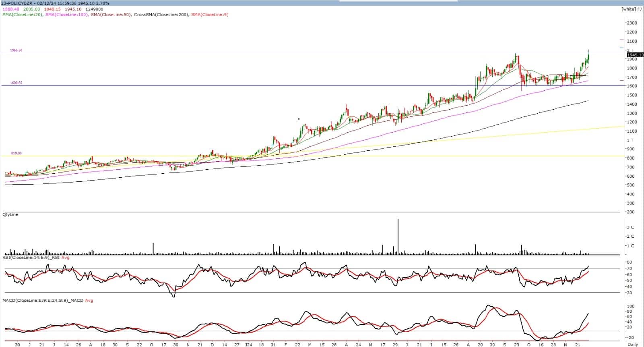The height and width of the screenshot is (347, 644).
Task: Click the [white] F7 theme label
Action: point(632,9)
